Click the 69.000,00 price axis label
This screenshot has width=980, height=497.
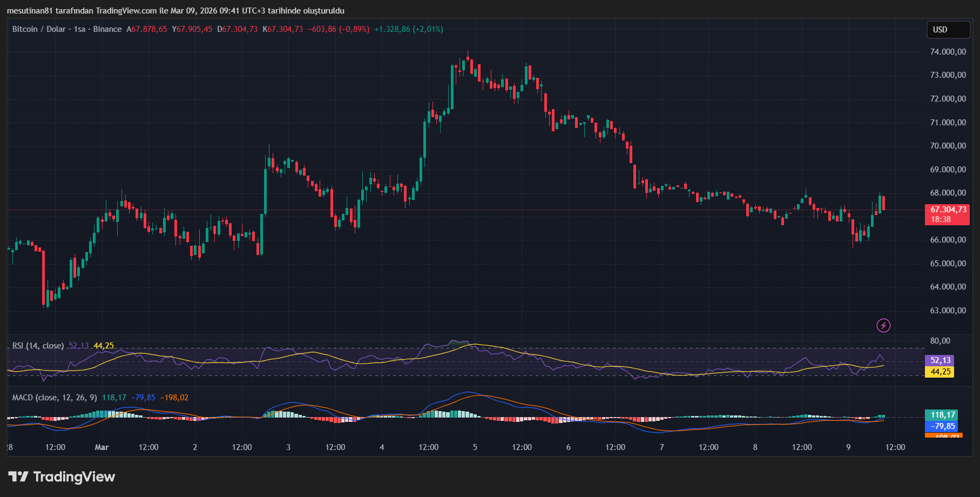948,170
